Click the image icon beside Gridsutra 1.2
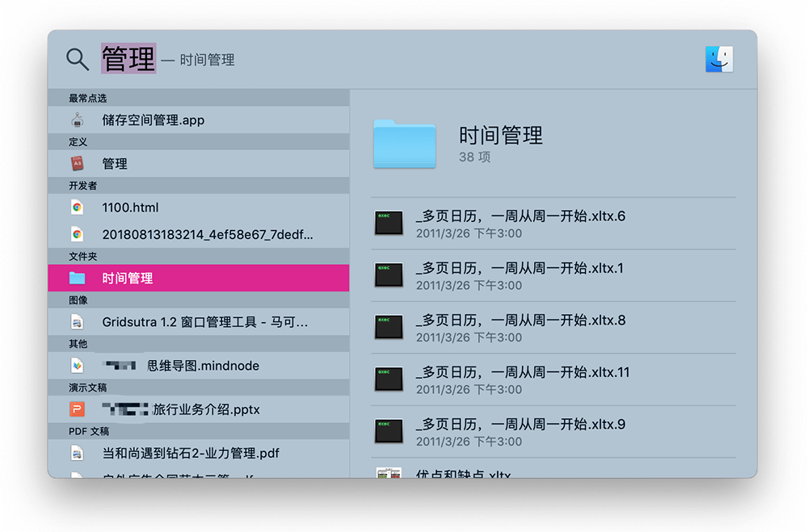808x532 pixels. 78,322
